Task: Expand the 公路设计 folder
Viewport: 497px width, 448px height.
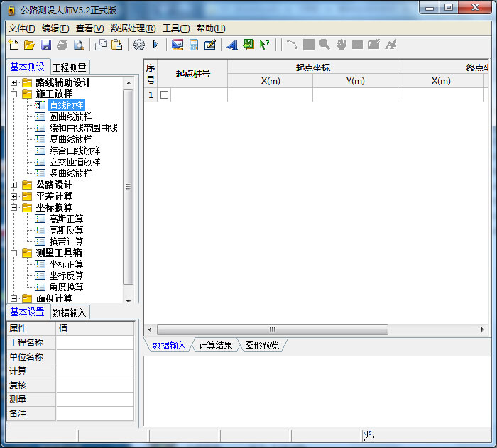Action: click(13, 185)
